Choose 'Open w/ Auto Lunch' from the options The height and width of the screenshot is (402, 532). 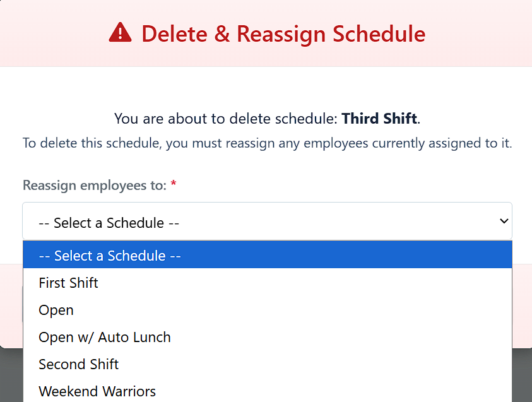coord(105,337)
